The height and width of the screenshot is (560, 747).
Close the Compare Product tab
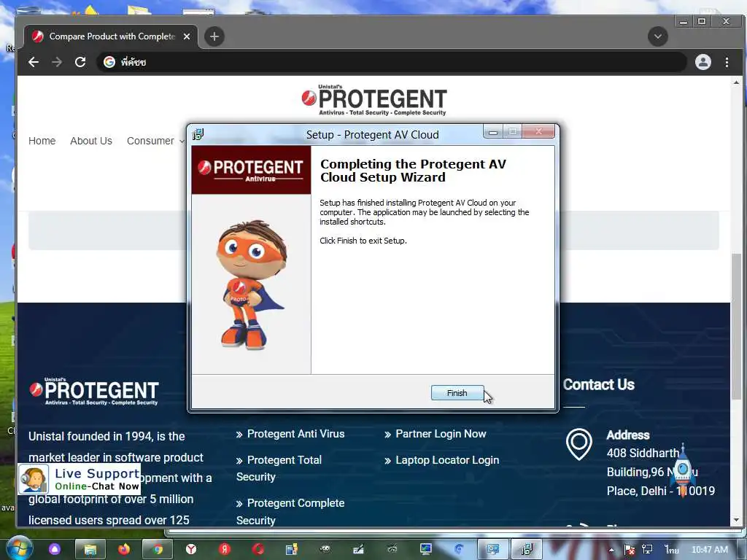point(187,36)
